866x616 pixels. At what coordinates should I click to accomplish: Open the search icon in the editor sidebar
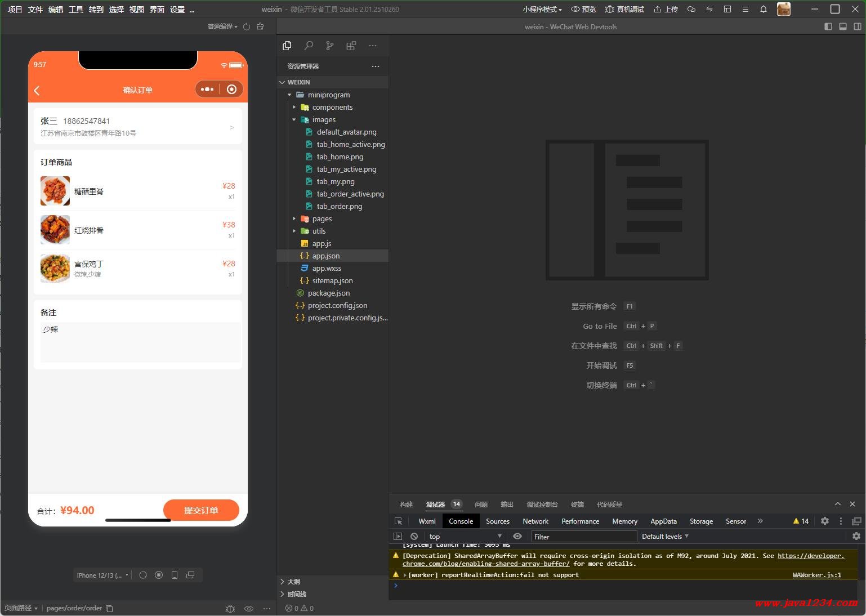pyautogui.click(x=309, y=46)
